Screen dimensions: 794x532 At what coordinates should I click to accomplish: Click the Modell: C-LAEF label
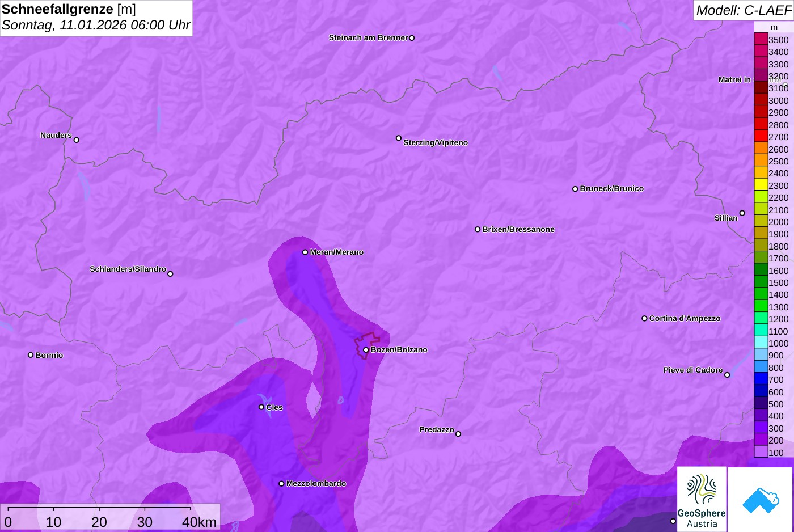(x=744, y=10)
